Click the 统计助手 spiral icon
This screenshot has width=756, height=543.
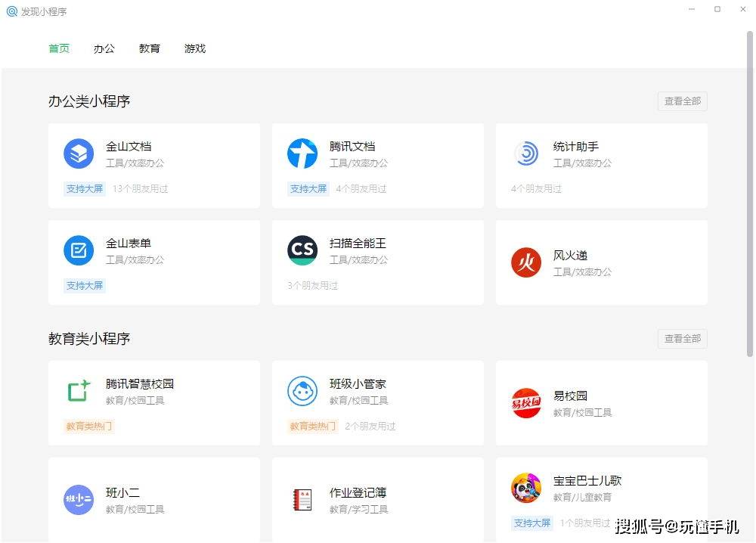point(525,154)
